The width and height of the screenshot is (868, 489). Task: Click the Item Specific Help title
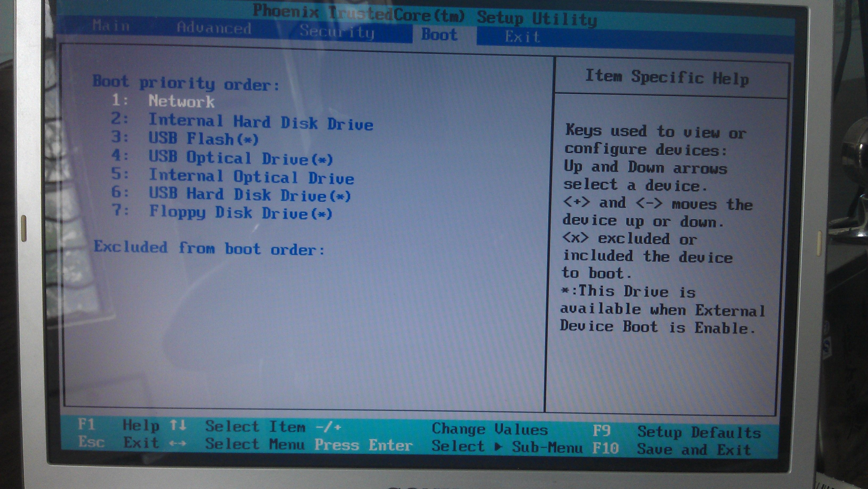click(667, 77)
